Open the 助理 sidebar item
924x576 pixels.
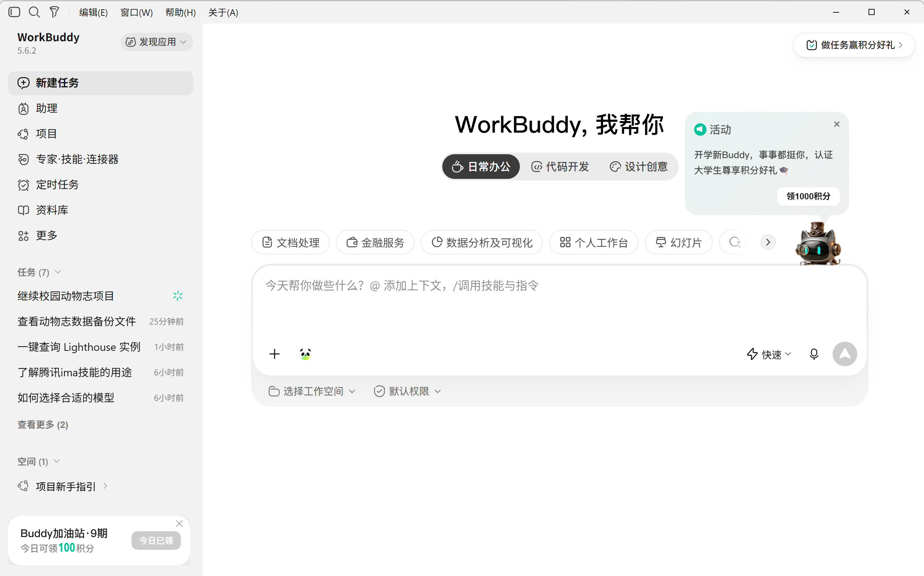pyautogui.click(x=100, y=108)
